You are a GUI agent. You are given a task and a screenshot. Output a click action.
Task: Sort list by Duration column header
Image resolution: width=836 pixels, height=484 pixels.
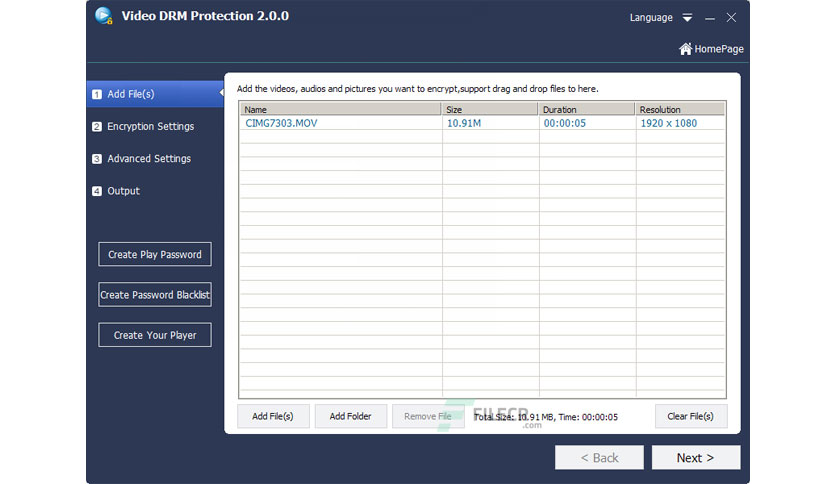[x=586, y=109]
